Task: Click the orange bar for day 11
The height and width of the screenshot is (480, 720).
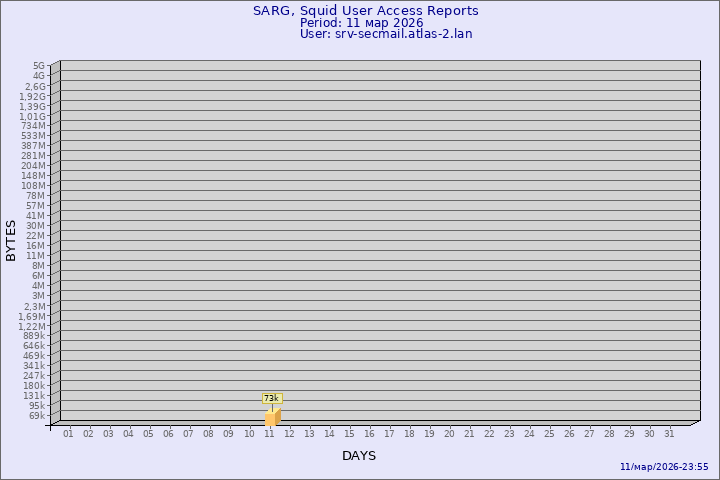Action: 273,417
